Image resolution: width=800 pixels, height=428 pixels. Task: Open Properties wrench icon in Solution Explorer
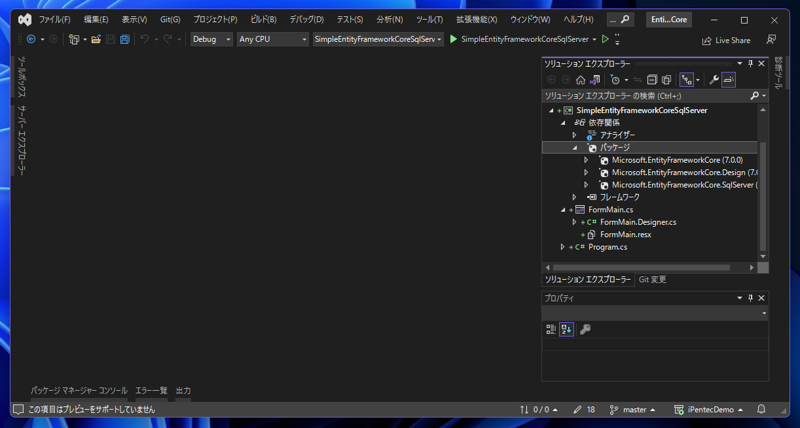coord(714,80)
